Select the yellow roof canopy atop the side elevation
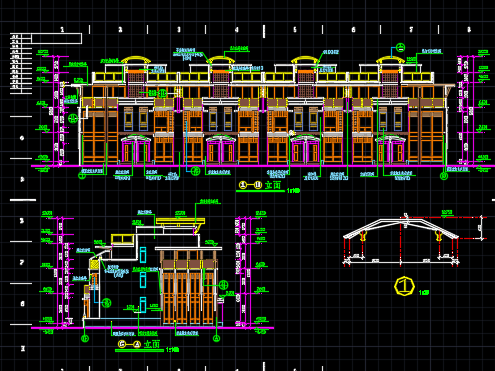The height and width of the screenshot is (371, 495). pyautogui.click(x=180, y=221)
